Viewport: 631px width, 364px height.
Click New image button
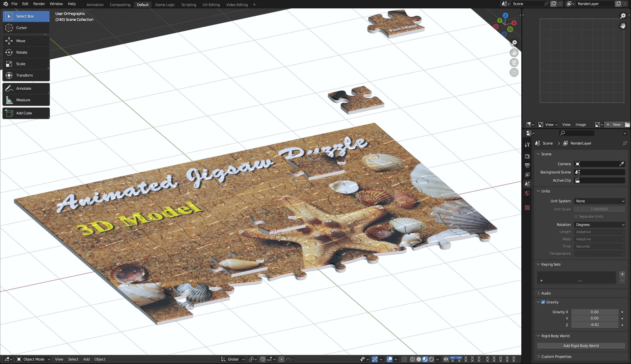[614, 125]
